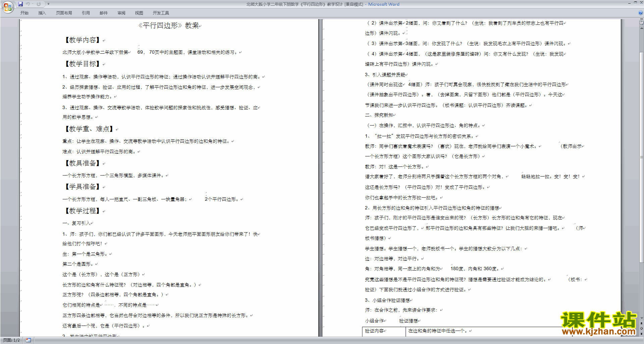The image size is (644, 344).
Task: Click the heading 【教学目标】
Action: point(83,64)
